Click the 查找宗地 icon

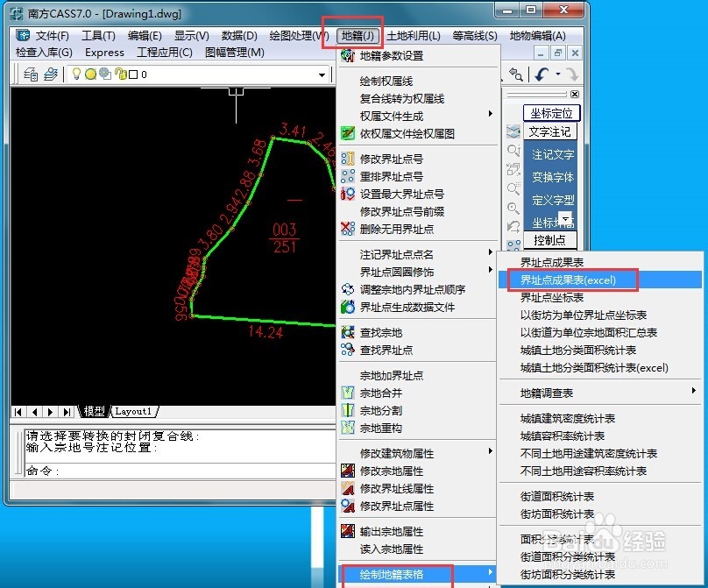[348, 333]
